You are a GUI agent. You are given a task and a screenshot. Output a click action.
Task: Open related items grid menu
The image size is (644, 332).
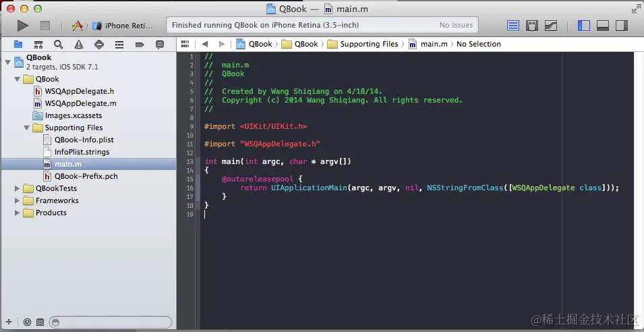[x=185, y=44]
